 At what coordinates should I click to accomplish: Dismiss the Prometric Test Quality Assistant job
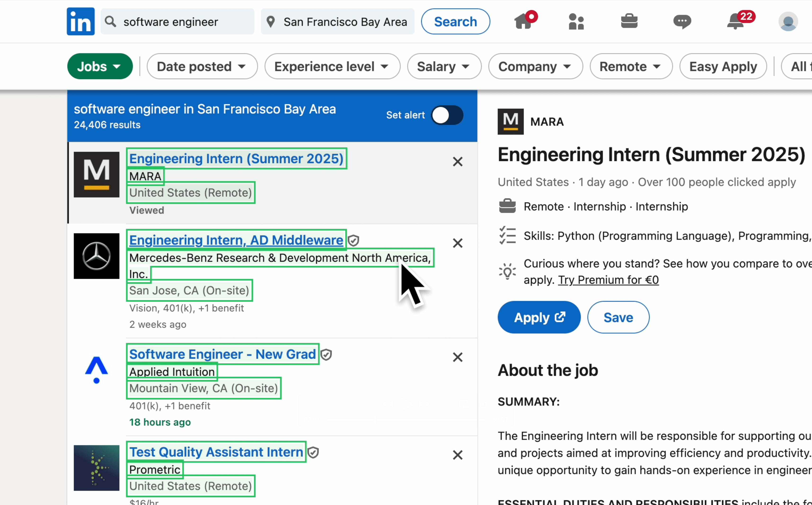458,455
